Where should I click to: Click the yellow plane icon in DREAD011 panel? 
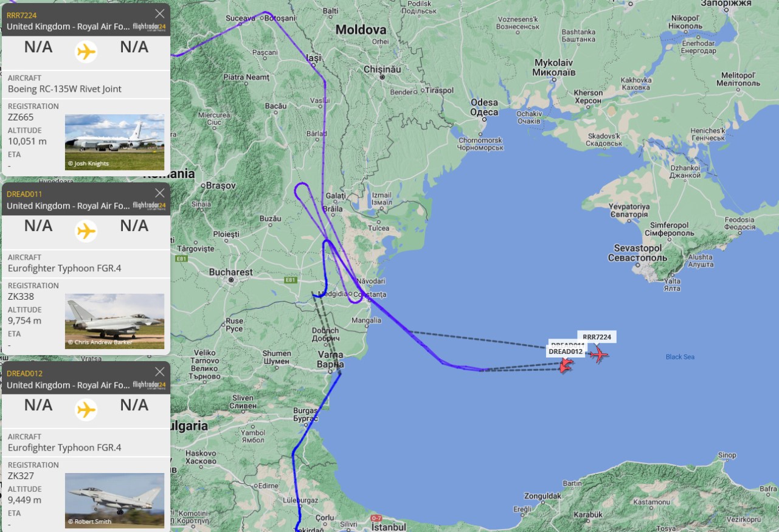pos(86,230)
